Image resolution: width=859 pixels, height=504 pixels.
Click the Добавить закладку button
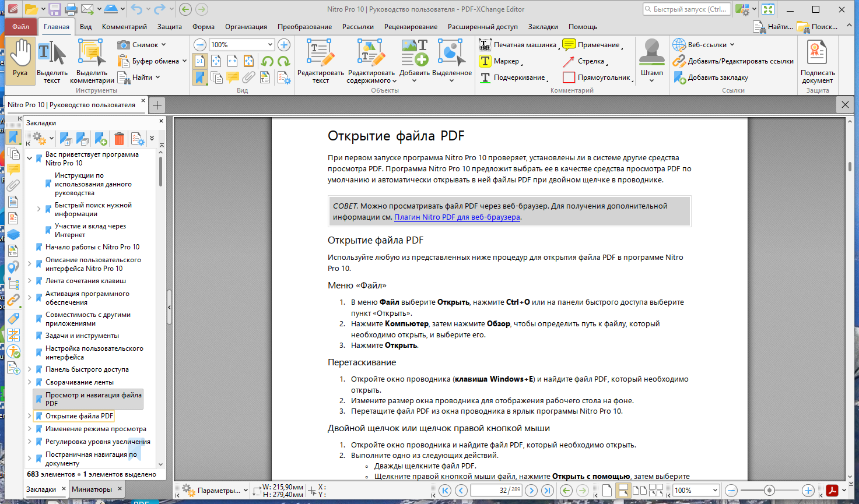(x=711, y=77)
